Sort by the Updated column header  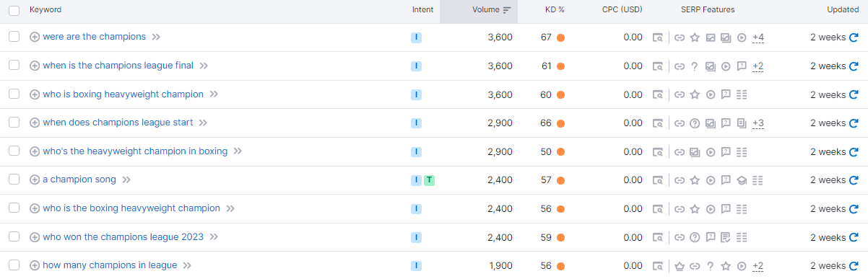pos(843,9)
